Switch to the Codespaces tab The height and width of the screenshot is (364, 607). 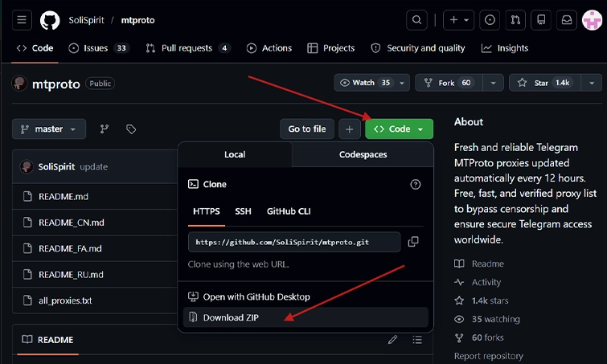363,154
